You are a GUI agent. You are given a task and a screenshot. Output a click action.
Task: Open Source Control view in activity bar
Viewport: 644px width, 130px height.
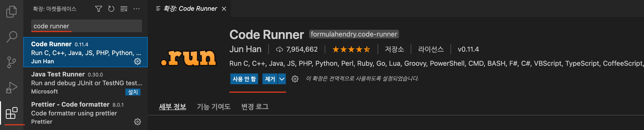[x=11, y=62]
